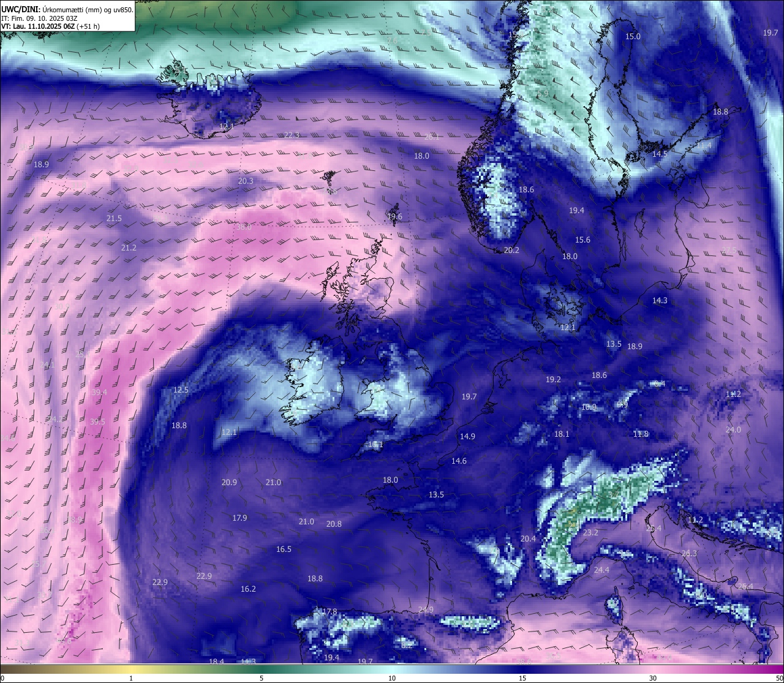Click the legend tick label 10
Image resolution: width=784 pixels, height=683 pixels.
coord(392,678)
